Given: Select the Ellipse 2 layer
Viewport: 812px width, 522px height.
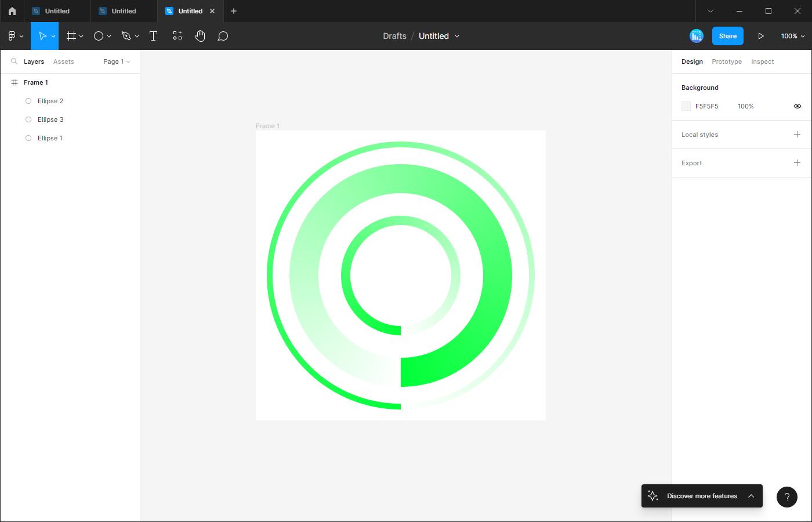Looking at the screenshot, I should [x=70, y=101].
